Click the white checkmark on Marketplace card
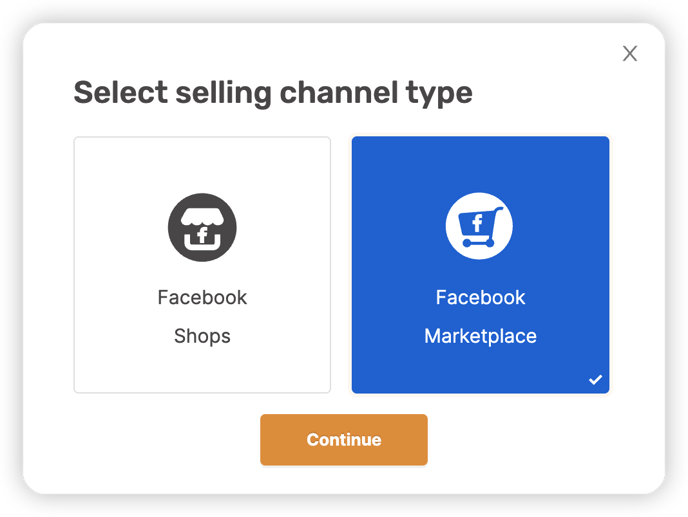The height and width of the screenshot is (517, 688). coord(595,379)
